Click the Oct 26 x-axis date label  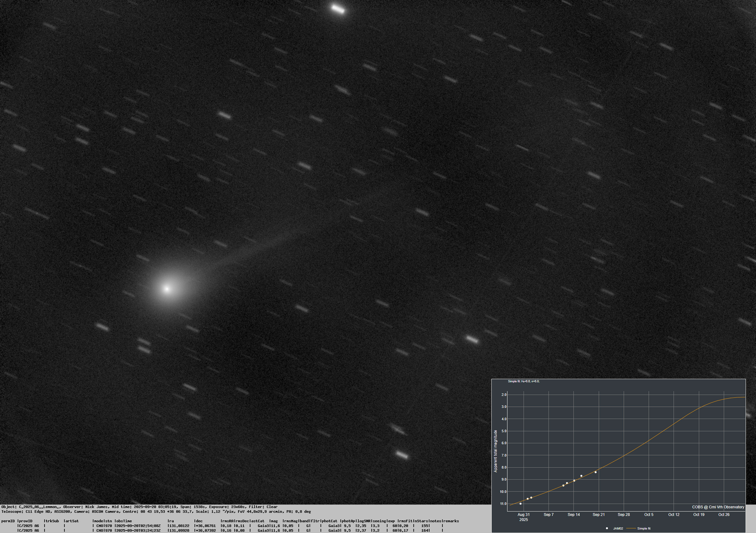724,514
